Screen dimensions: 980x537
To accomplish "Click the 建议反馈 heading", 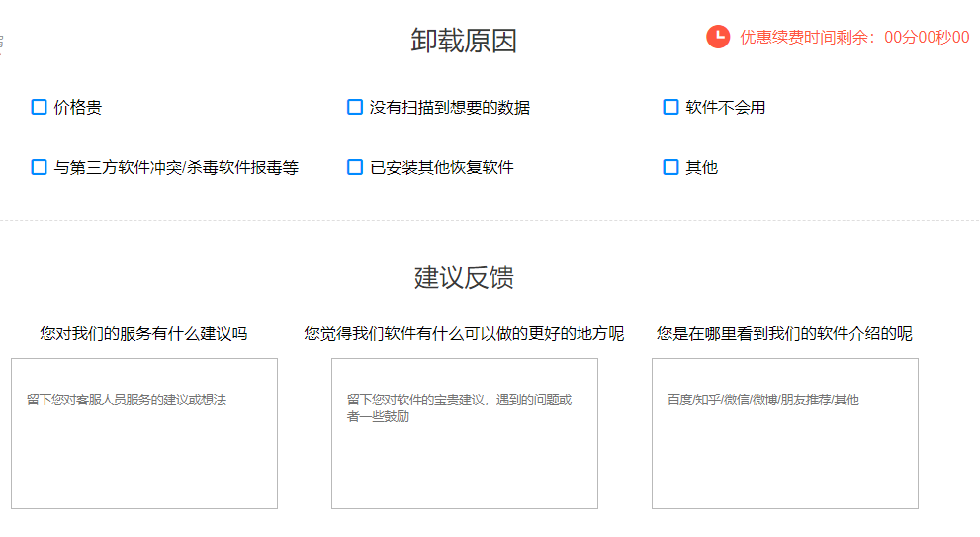I will coord(464,278).
